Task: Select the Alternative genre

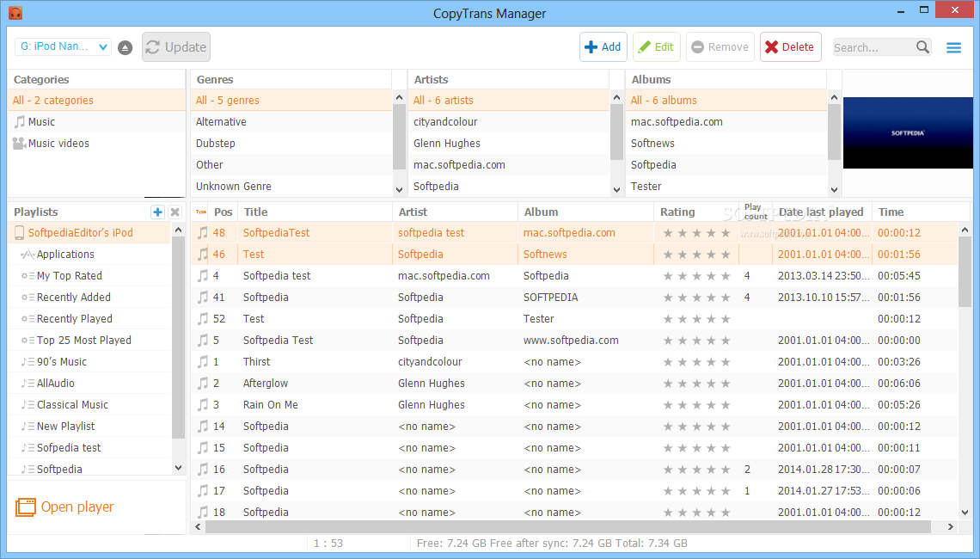Action: (x=291, y=122)
